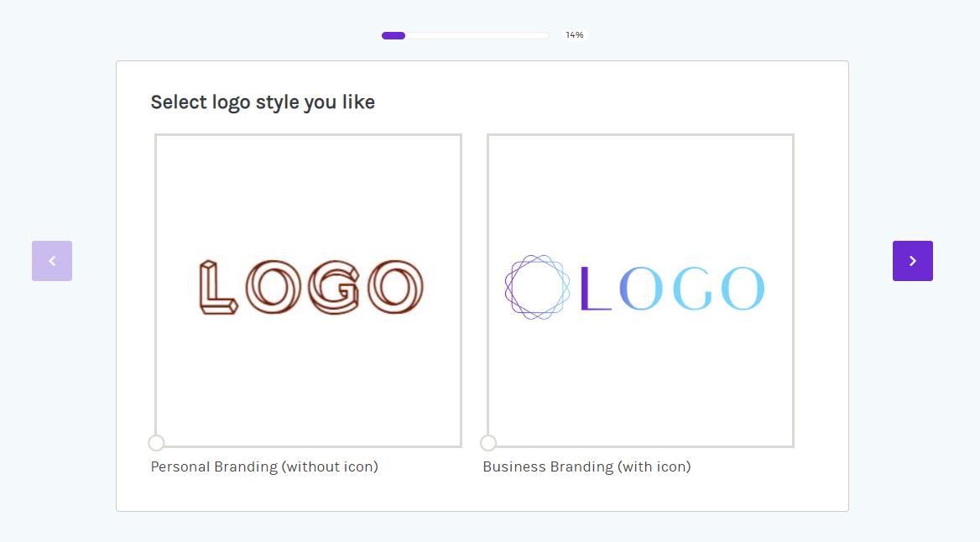Click the "Personal Branding (without icon)" label
This screenshot has width=980, height=542.
(x=264, y=466)
